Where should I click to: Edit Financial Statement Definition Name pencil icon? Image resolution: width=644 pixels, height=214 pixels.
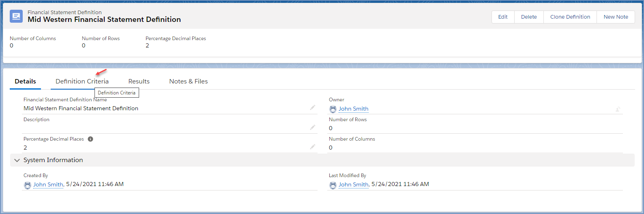pyautogui.click(x=313, y=107)
